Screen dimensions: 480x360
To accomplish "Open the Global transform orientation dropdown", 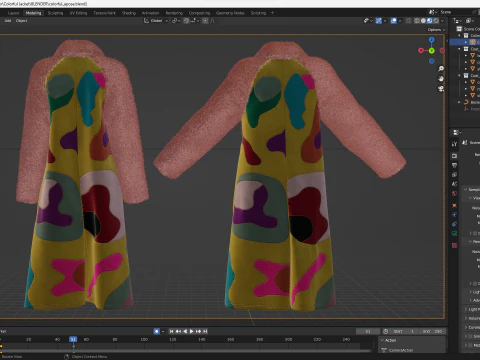I will point(156,21).
